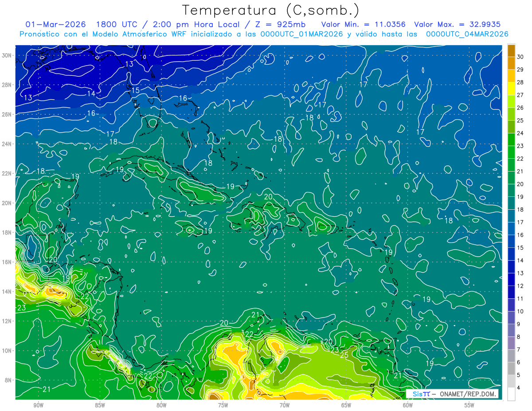532x411 pixels.
Task: Click the 80W longitude axis label
Action: tap(161, 405)
